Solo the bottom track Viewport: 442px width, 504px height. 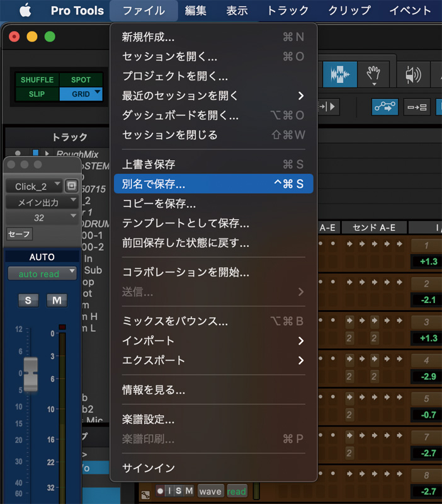(179, 491)
